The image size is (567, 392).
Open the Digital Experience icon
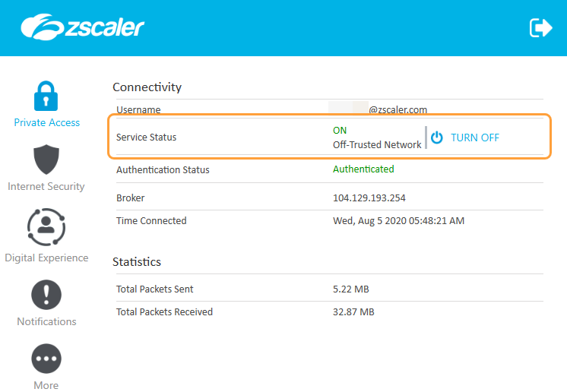pyautogui.click(x=46, y=226)
